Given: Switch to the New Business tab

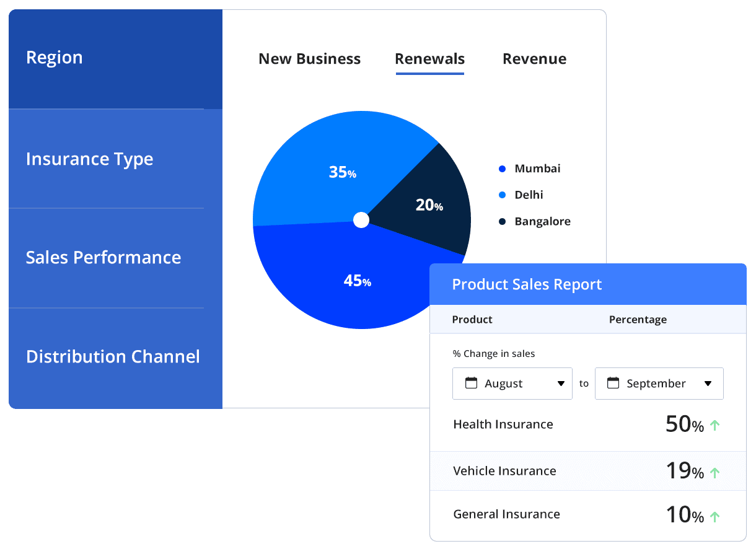Looking at the screenshot, I should (x=309, y=59).
